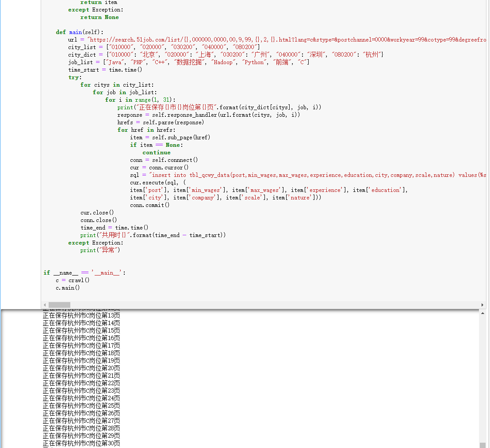Click output line '正在保存杭州市C岗位第30页'
This screenshot has height=448, width=490.
(x=81, y=443)
